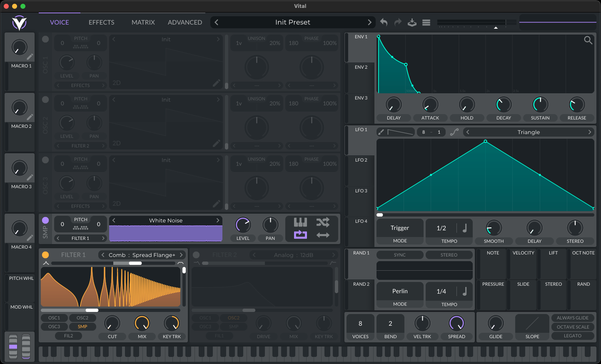Select next LFO shape after Triangle

(590, 132)
